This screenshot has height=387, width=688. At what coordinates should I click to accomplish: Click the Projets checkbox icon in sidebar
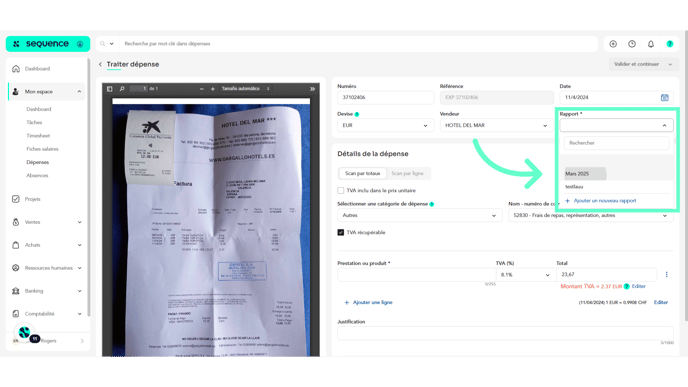16,199
